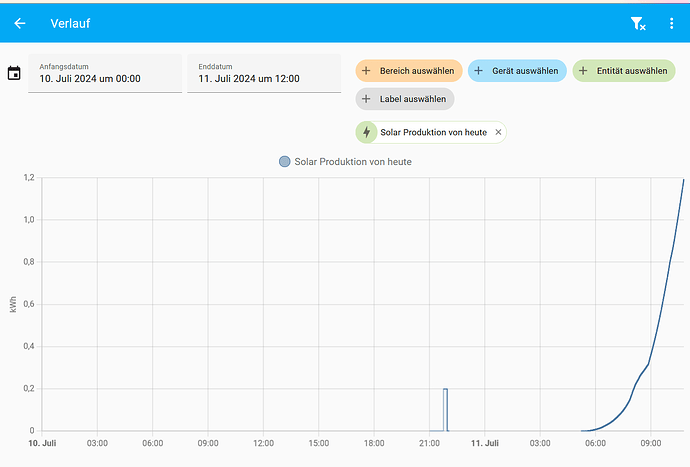Click the 1,2 y-axis value

coord(29,177)
